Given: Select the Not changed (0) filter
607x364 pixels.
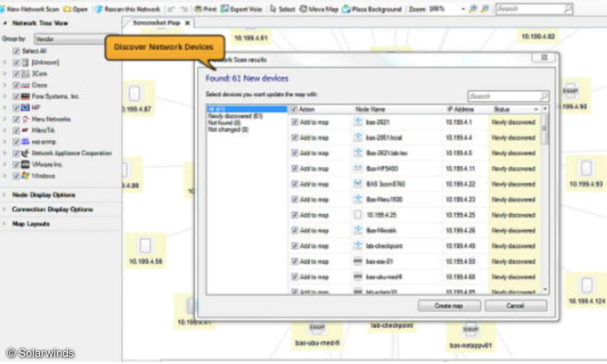Looking at the screenshot, I should 228,129.
